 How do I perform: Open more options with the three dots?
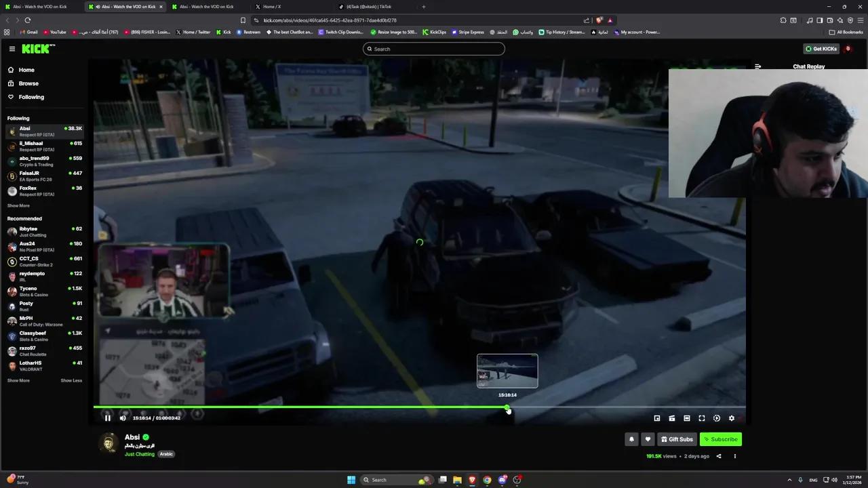(734, 455)
